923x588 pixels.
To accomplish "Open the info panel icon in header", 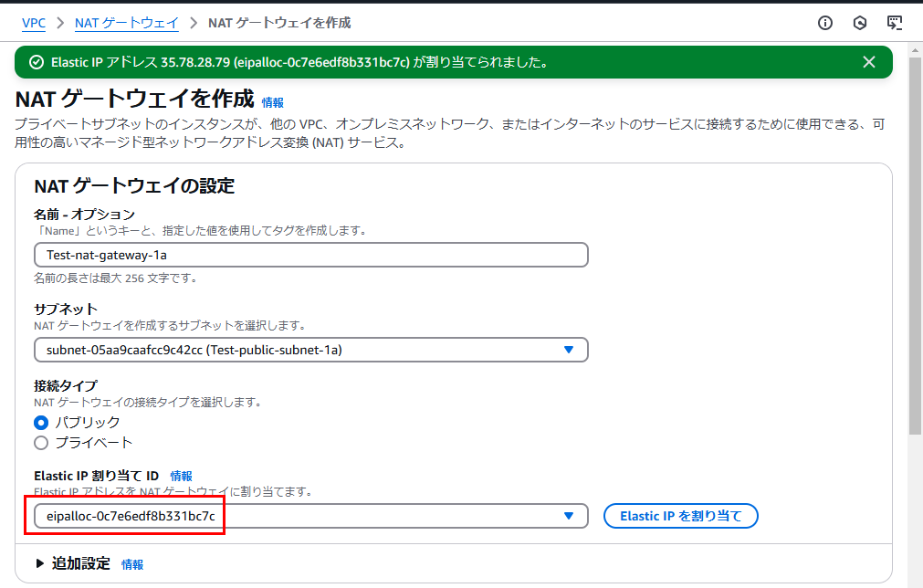I will click(x=825, y=23).
